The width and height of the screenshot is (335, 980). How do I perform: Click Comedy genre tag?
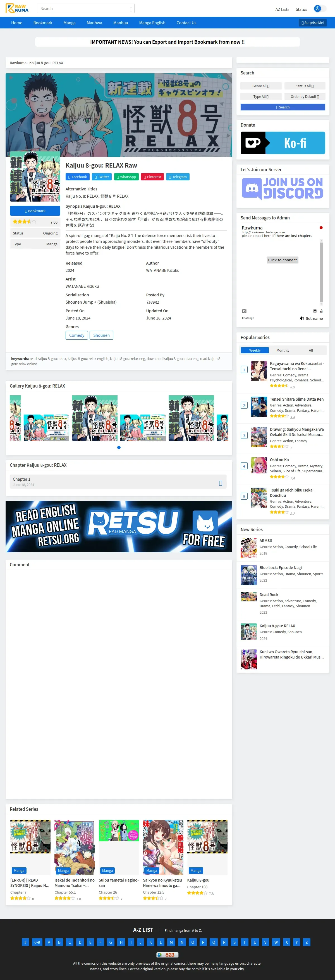pos(76,335)
